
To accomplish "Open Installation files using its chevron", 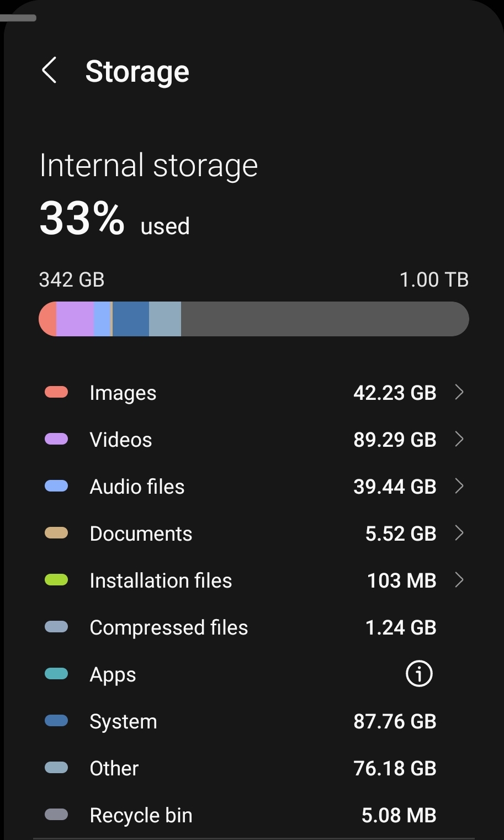I will (460, 580).
